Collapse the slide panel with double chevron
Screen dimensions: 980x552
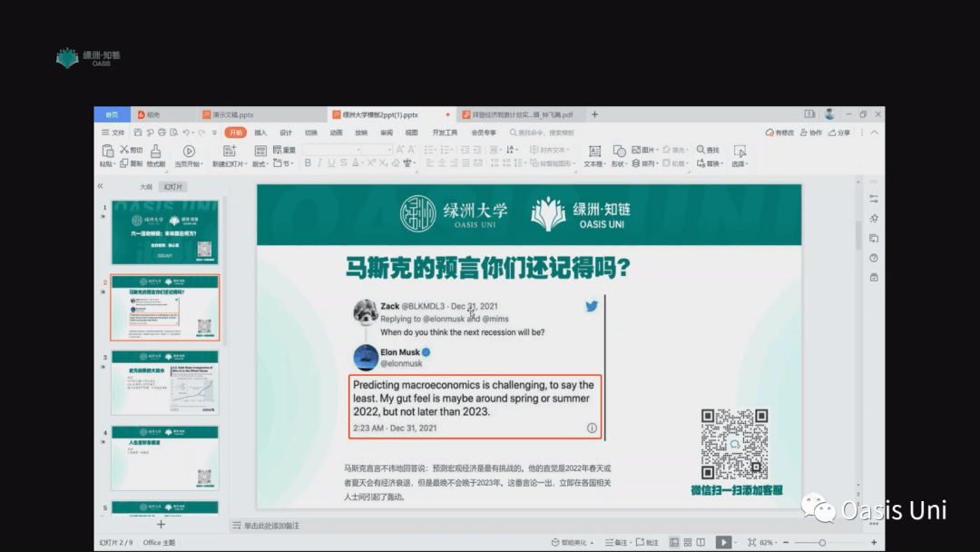pos(100,186)
